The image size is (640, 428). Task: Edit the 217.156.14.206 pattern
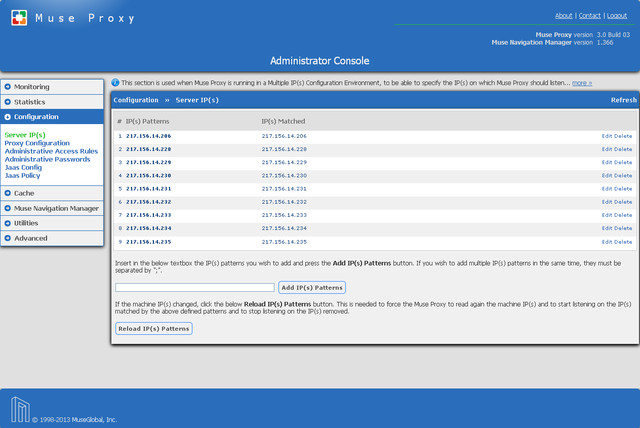click(x=607, y=136)
